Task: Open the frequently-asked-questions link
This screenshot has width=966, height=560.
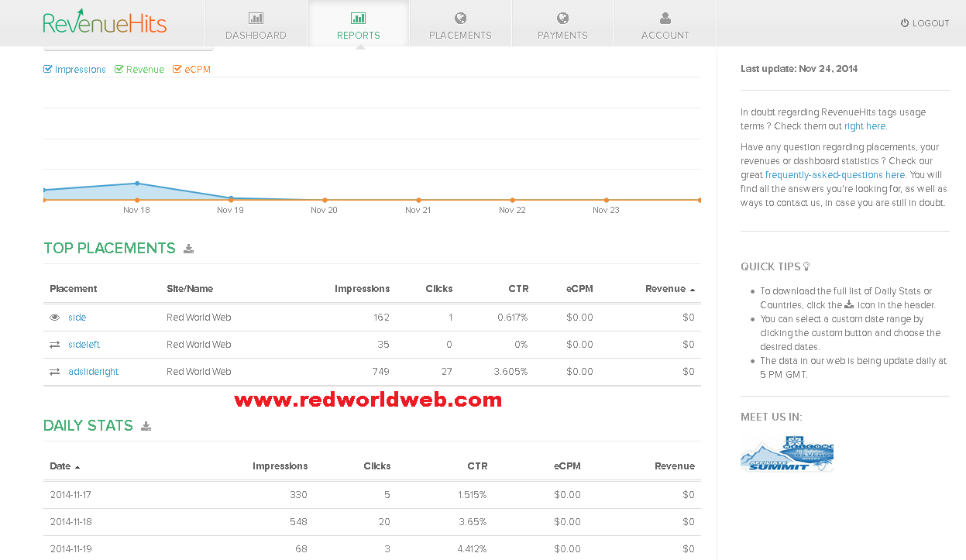Action: [x=834, y=175]
